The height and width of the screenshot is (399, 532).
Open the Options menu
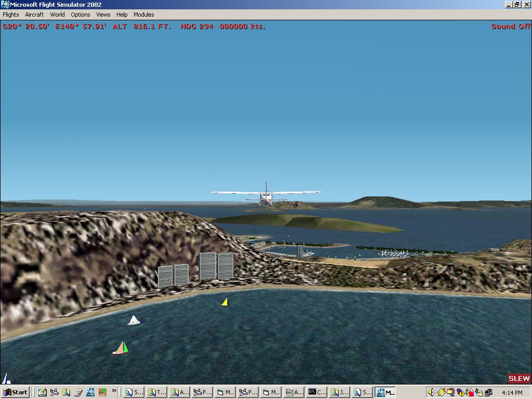pos(81,15)
